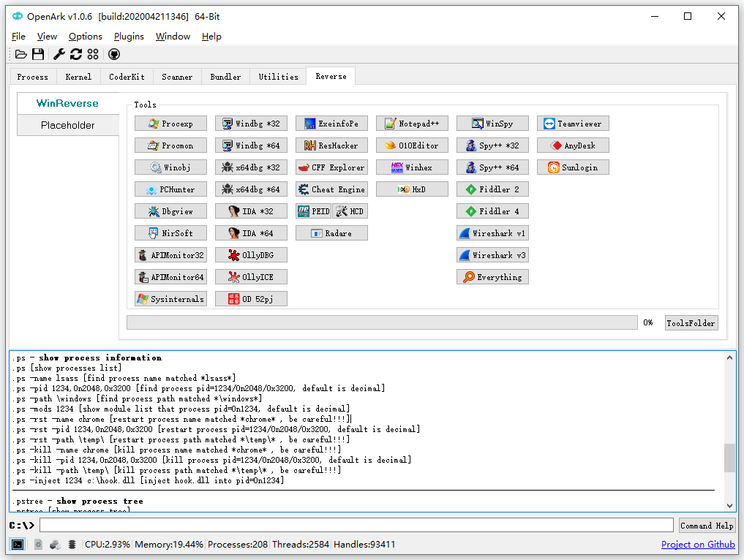Select the Placeholder side tab

pos(68,125)
